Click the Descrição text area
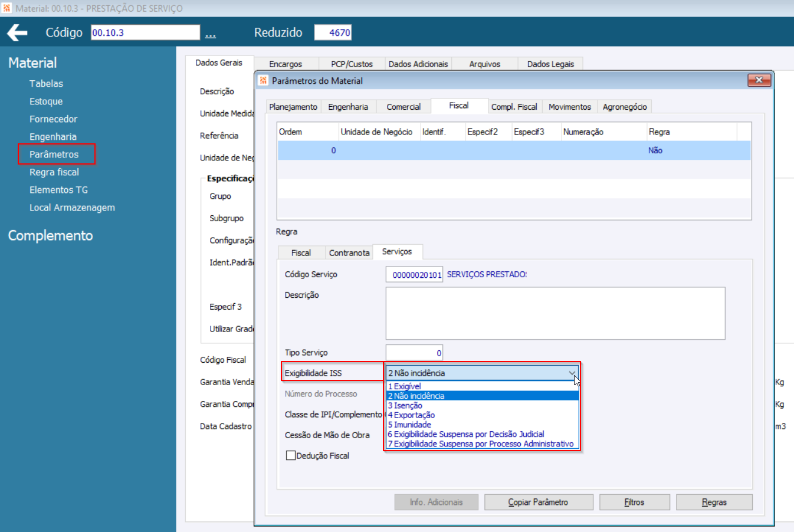 coord(555,313)
